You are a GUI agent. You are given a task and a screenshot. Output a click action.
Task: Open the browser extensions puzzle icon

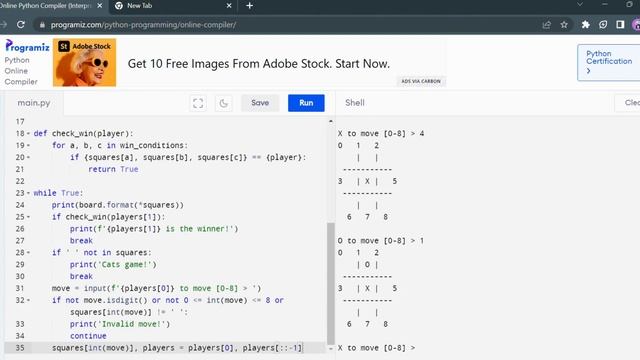pos(586,24)
